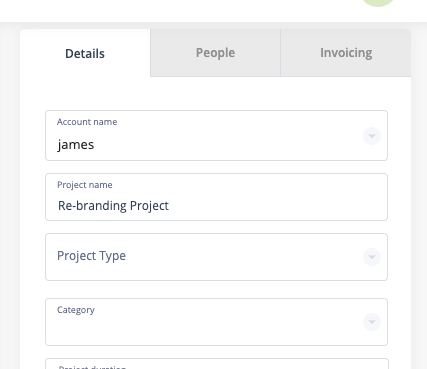Select the Project duration field
Viewport: 427px width, 369px height.
click(217, 364)
